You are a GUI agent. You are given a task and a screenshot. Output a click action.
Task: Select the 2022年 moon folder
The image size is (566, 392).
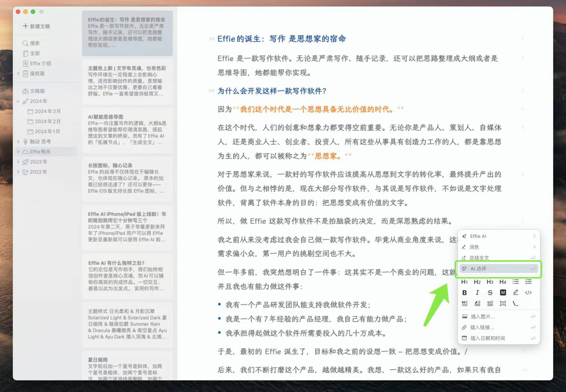click(x=35, y=172)
